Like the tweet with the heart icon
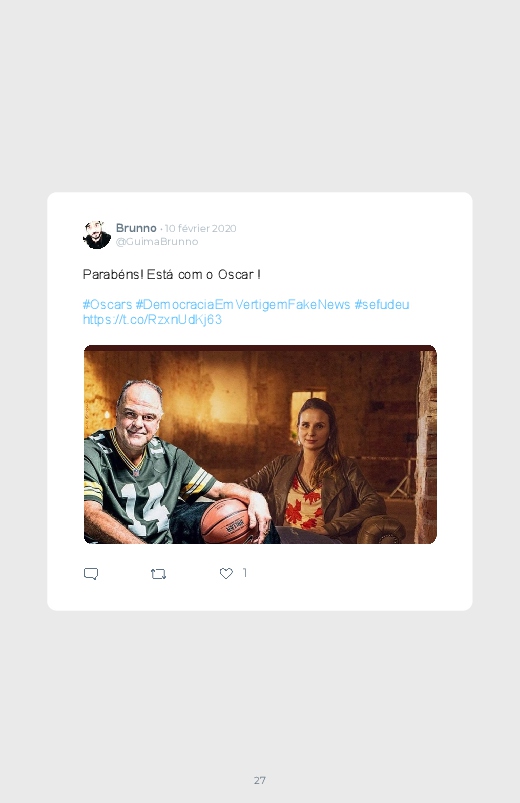The height and width of the screenshot is (803, 520). coord(226,574)
